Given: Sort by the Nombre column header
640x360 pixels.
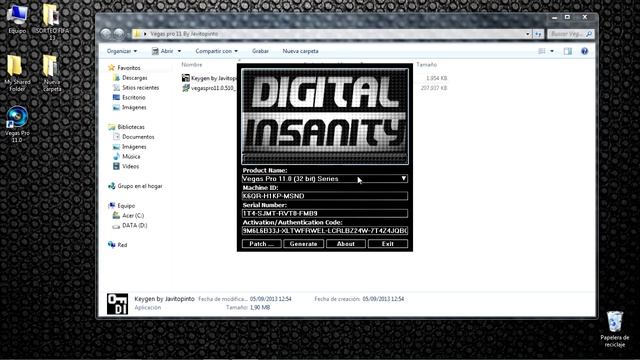Looking at the screenshot, I should [x=192, y=64].
